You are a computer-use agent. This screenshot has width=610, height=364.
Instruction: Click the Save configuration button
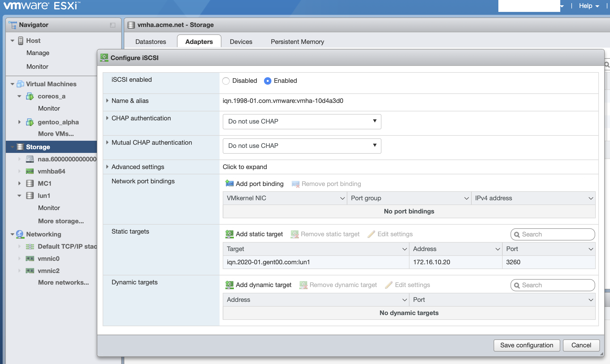click(x=527, y=345)
